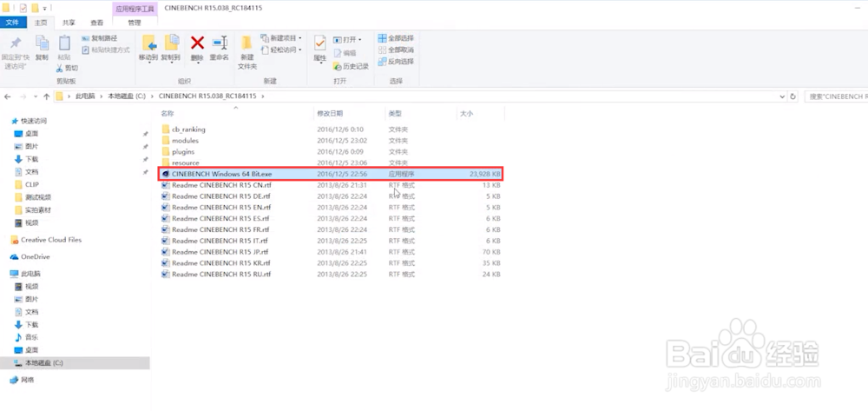Open the Easy access (轻松访问) dropdown

click(x=282, y=50)
